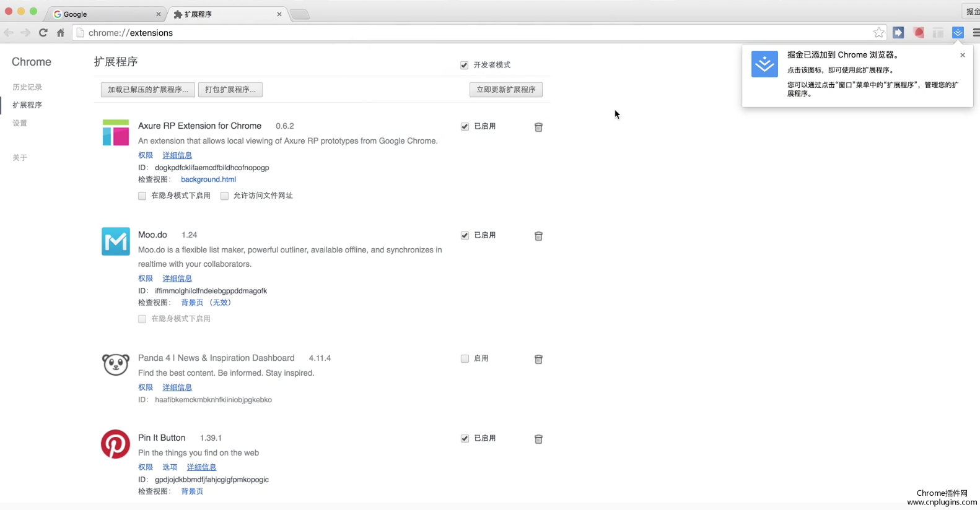Image resolution: width=980 pixels, height=510 pixels.
Task: Enable Moo.do 在隐身模式下启用 checkbox
Action: [x=142, y=319]
